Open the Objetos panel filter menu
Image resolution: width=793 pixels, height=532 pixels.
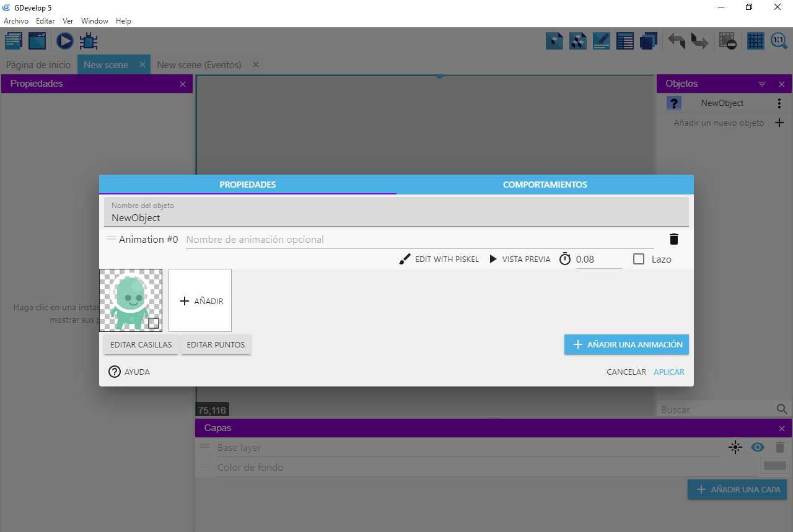tap(762, 84)
